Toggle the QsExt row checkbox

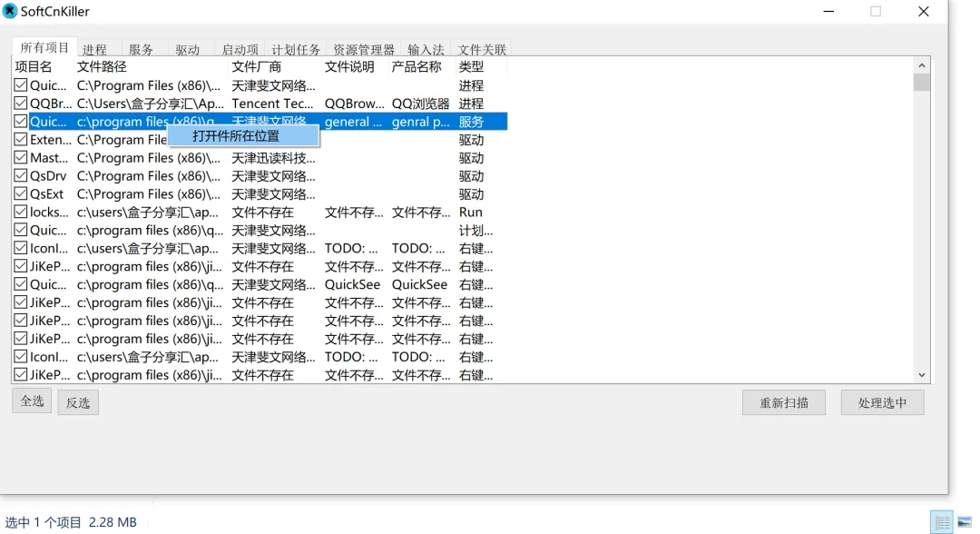click(21, 193)
